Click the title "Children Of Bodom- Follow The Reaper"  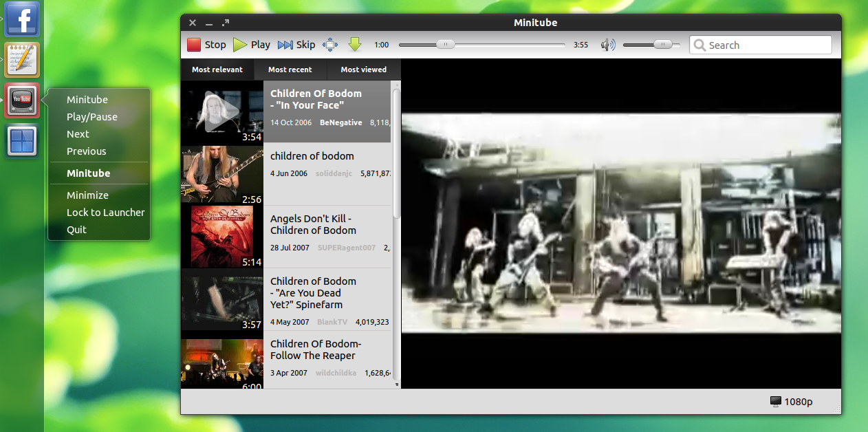[316, 349]
